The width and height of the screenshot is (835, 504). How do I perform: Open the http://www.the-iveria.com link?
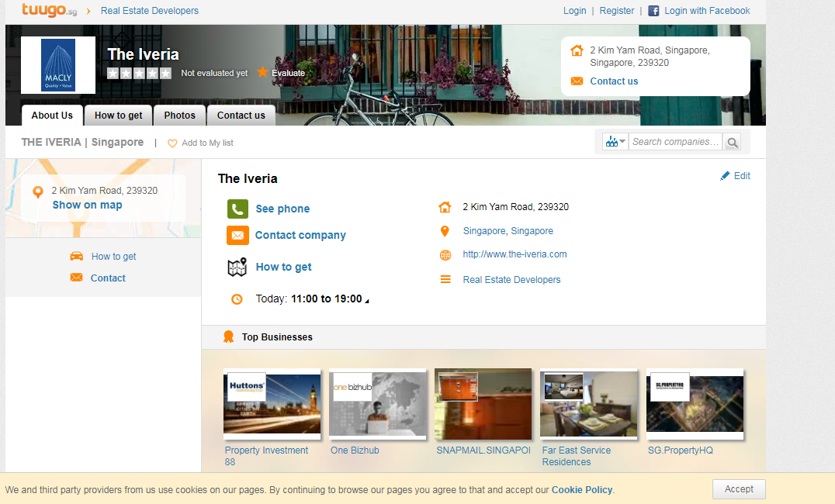click(x=515, y=254)
